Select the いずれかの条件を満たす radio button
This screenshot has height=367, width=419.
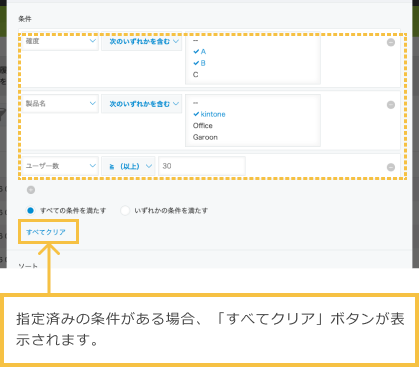click(x=125, y=210)
